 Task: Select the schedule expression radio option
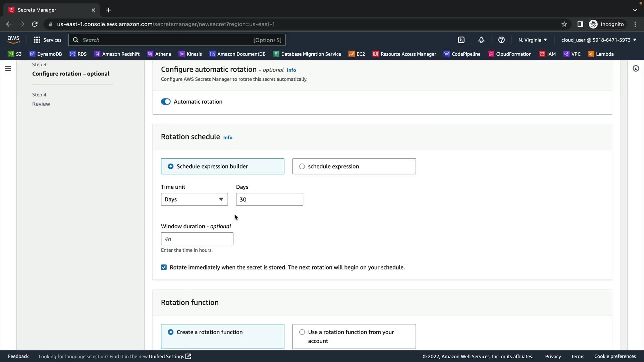click(x=302, y=166)
